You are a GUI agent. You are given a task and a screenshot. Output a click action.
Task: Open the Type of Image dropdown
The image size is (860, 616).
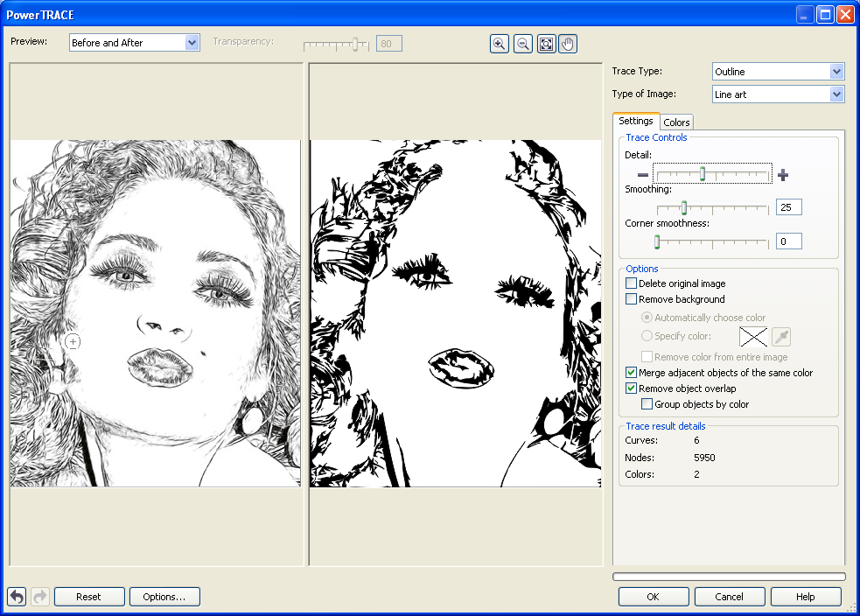click(836, 94)
